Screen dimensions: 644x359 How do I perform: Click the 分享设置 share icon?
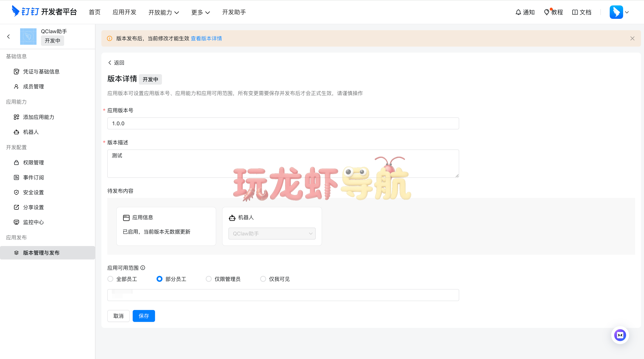[x=16, y=207]
